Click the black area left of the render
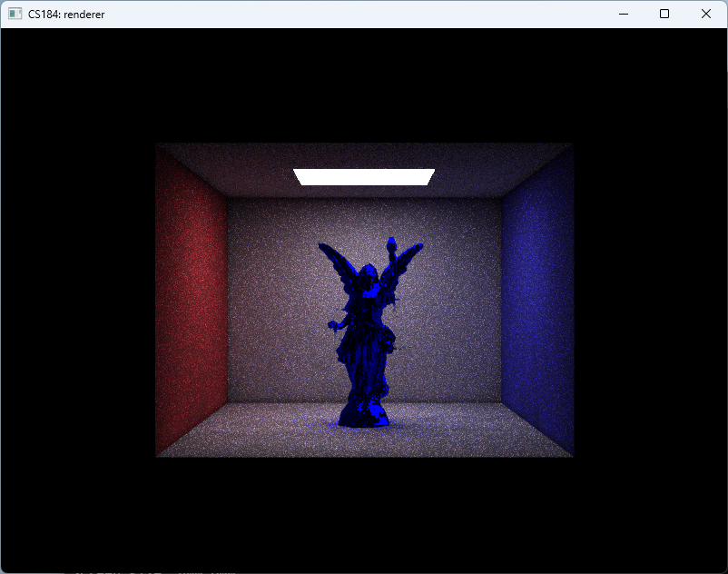The height and width of the screenshot is (574, 728). pyautogui.click(x=77, y=300)
